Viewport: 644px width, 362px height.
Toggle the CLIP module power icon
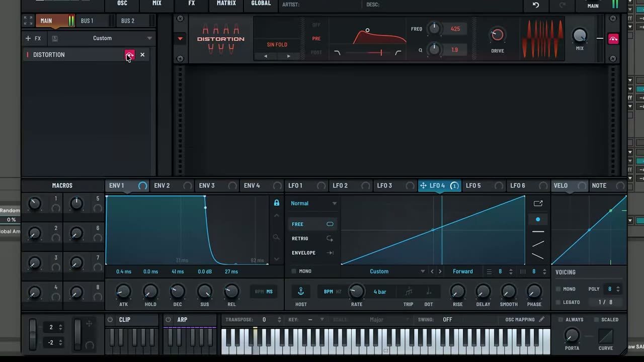coord(110,320)
